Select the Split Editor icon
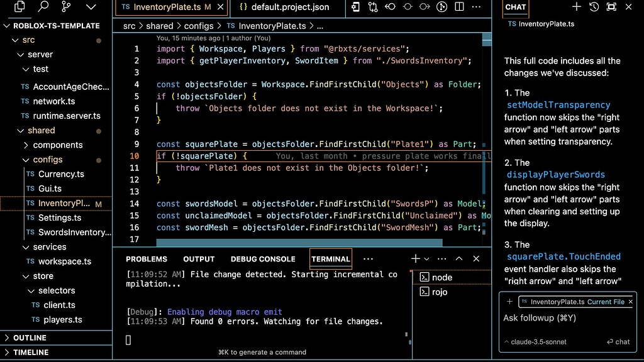This screenshot has width=644, height=362. point(459,6)
